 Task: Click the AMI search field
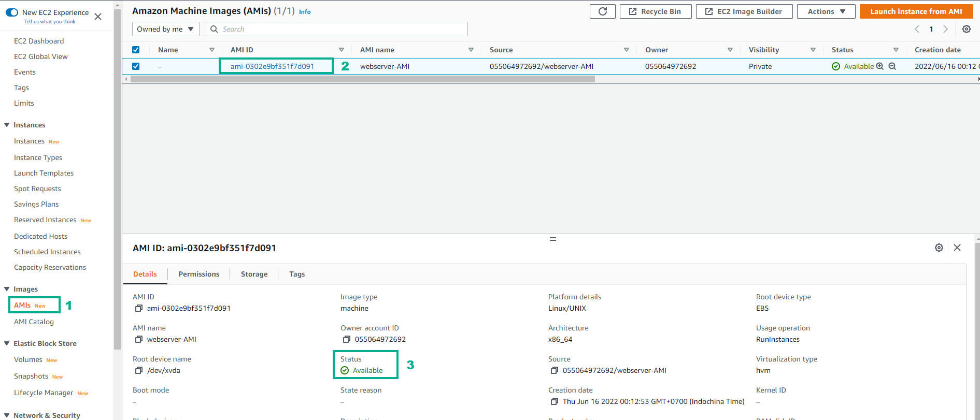coord(337,29)
